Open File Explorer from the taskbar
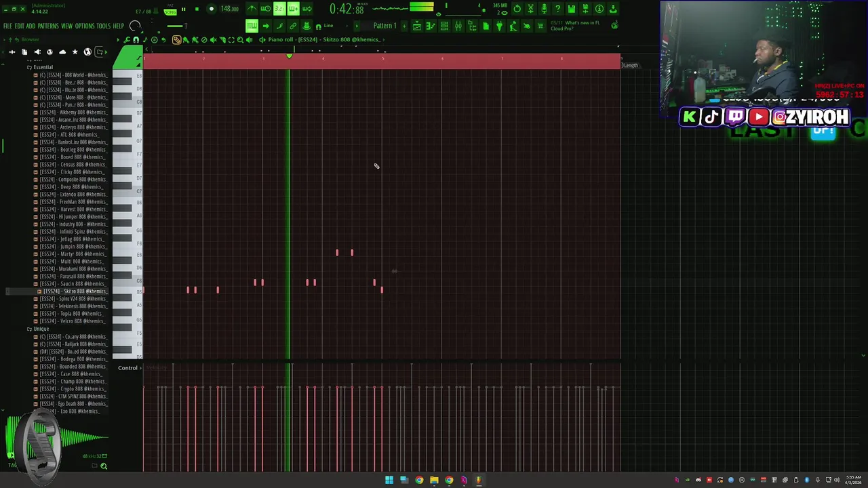 (434, 481)
